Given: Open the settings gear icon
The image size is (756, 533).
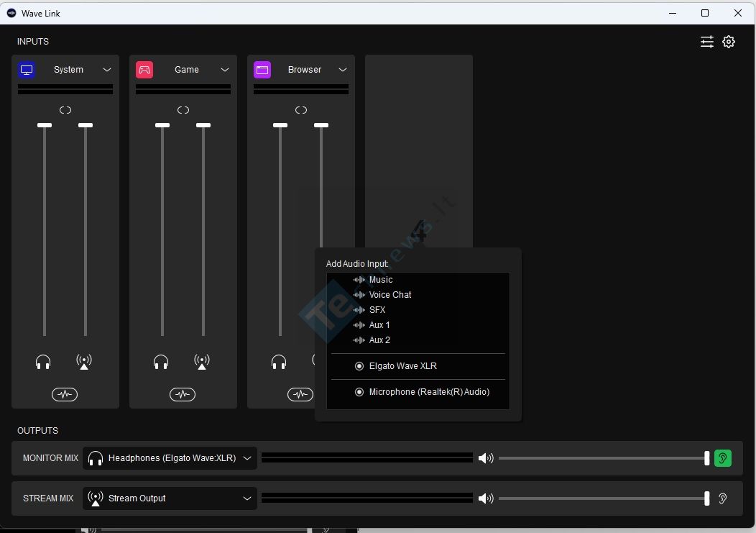Looking at the screenshot, I should tap(729, 42).
